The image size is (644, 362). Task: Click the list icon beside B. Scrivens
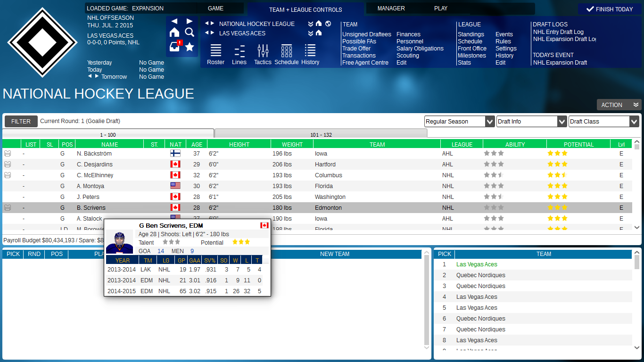pyautogui.click(x=8, y=208)
